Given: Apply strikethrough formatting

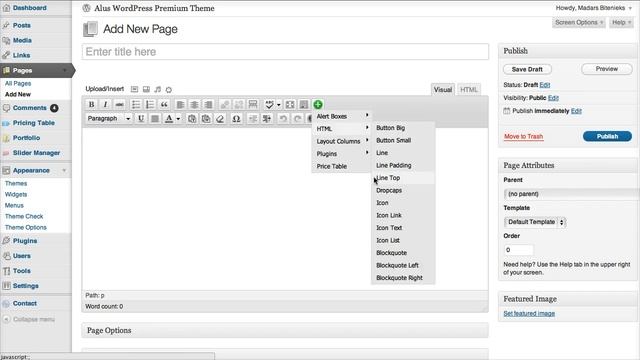Looking at the screenshot, I should pos(119,104).
